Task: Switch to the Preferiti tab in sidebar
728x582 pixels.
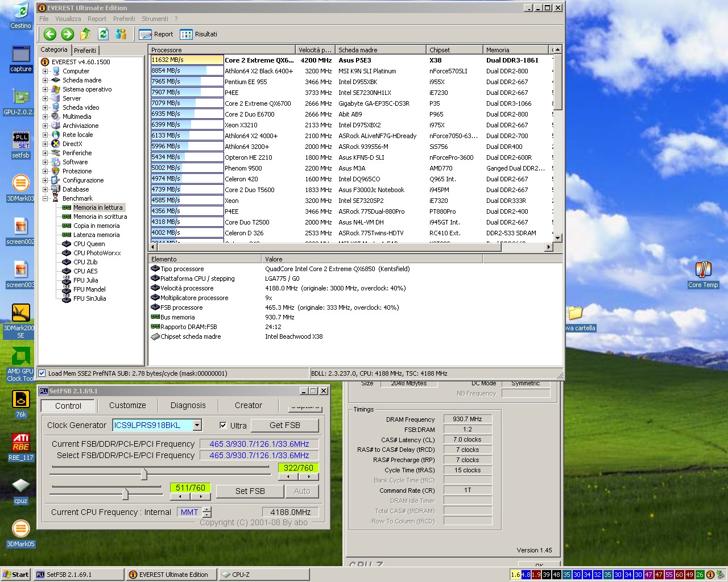Action: tap(85, 51)
